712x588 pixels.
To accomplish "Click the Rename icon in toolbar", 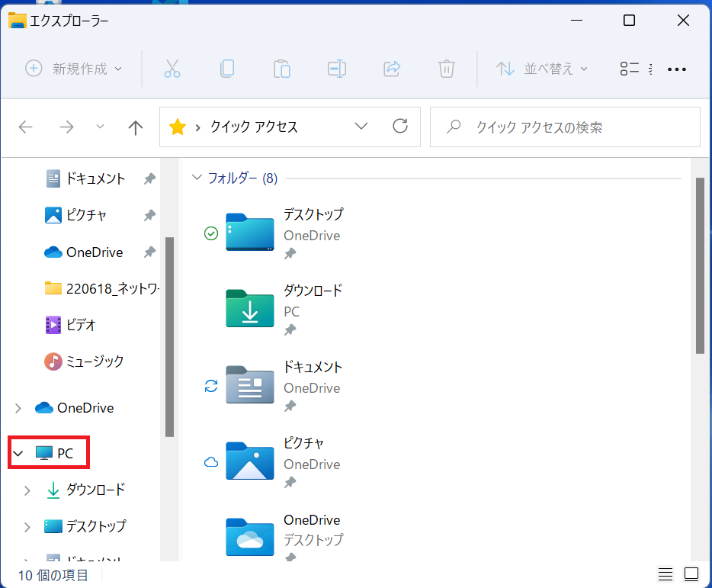I will (336, 69).
